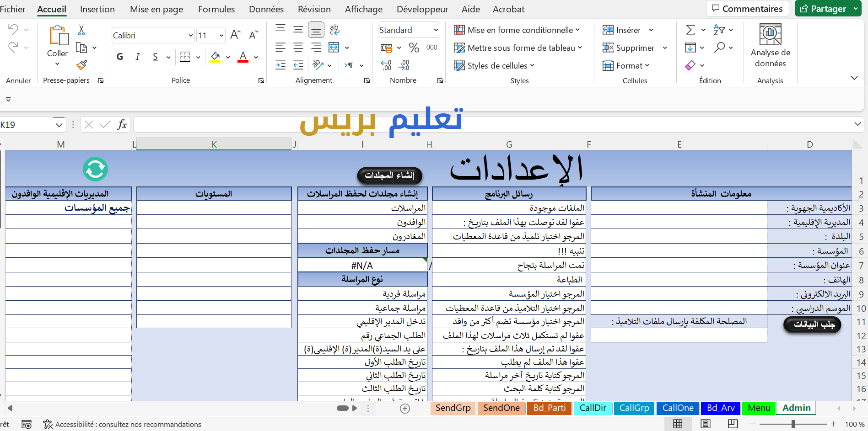This screenshot has width=868, height=431.
Task: Toggle underline with the S button
Action: [x=156, y=57]
